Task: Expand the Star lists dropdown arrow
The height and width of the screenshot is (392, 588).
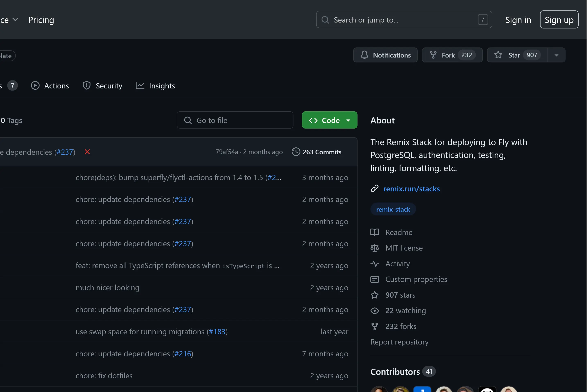Action: coord(556,55)
